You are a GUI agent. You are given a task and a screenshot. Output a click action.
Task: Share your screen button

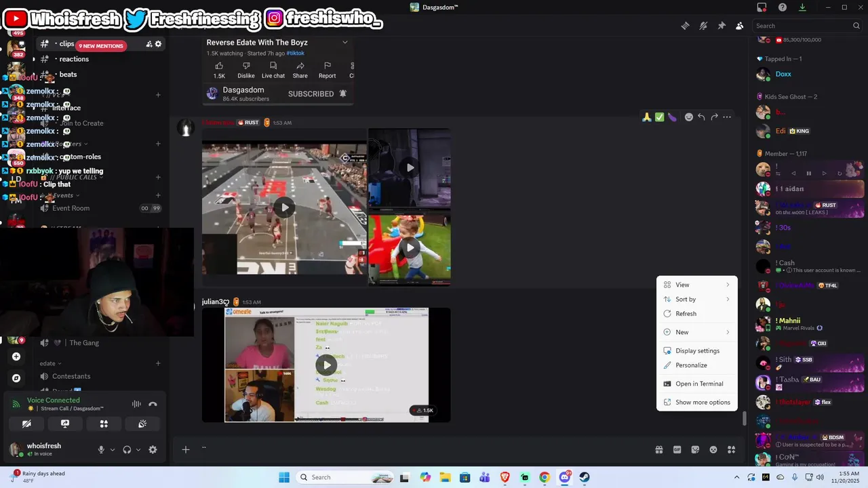coord(65,424)
